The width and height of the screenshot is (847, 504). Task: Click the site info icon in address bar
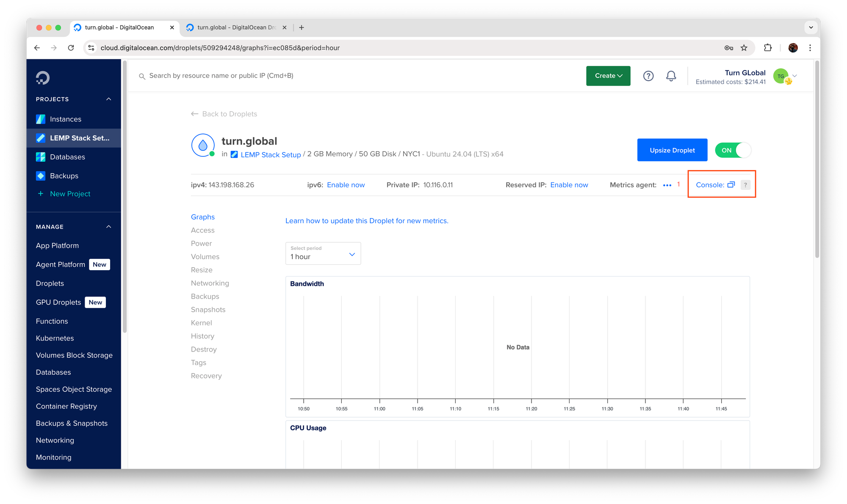(91, 48)
